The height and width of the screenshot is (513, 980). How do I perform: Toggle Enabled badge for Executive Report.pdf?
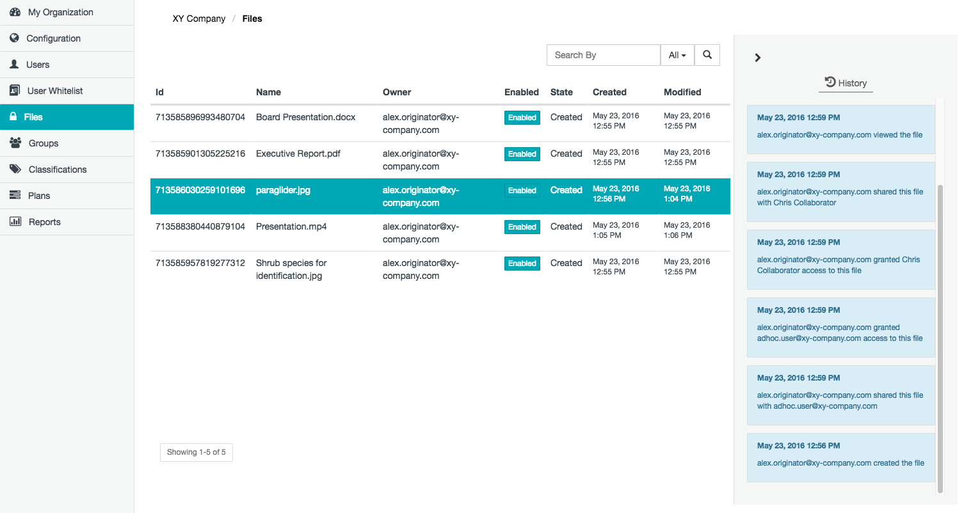click(x=522, y=154)
